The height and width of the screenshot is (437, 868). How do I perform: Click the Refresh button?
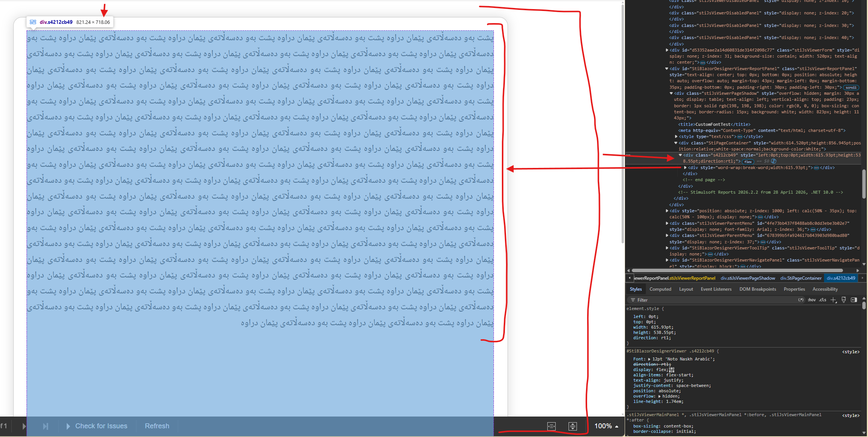157,426
